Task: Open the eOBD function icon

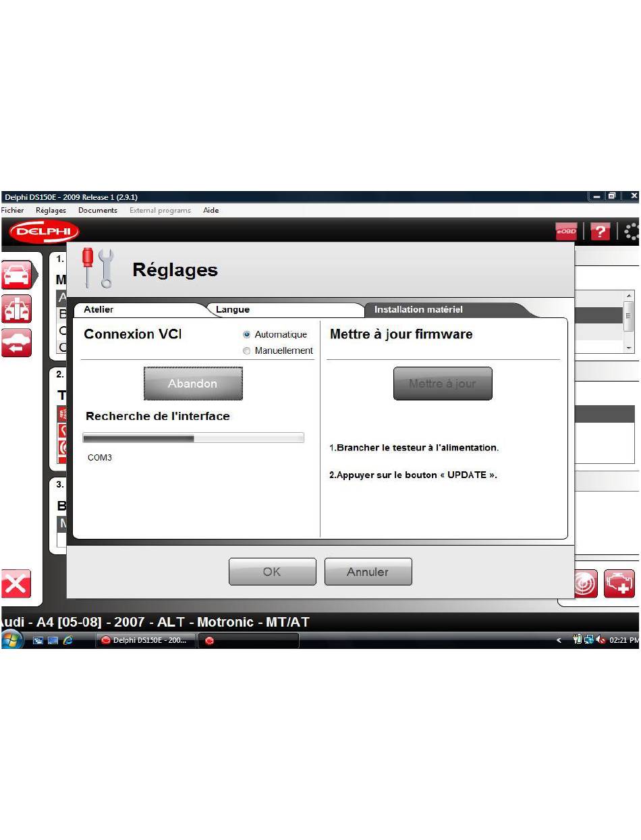Action: (x=566, y=232)
